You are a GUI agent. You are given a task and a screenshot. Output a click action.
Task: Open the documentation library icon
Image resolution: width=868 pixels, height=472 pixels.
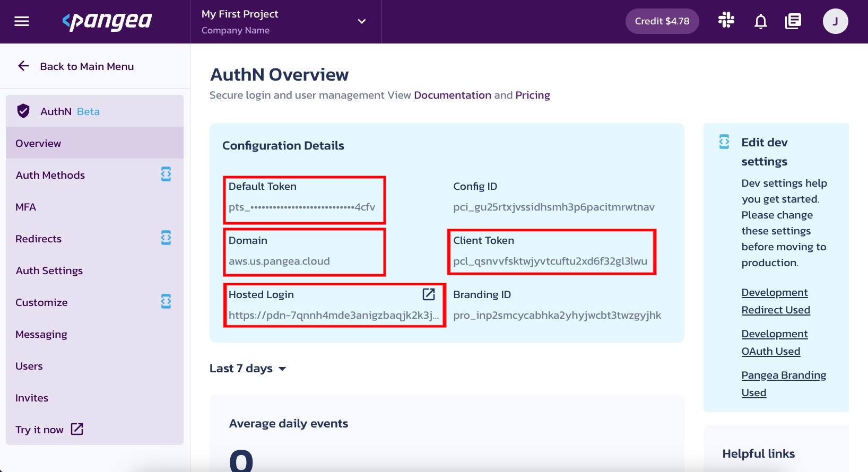coord(793,21)
